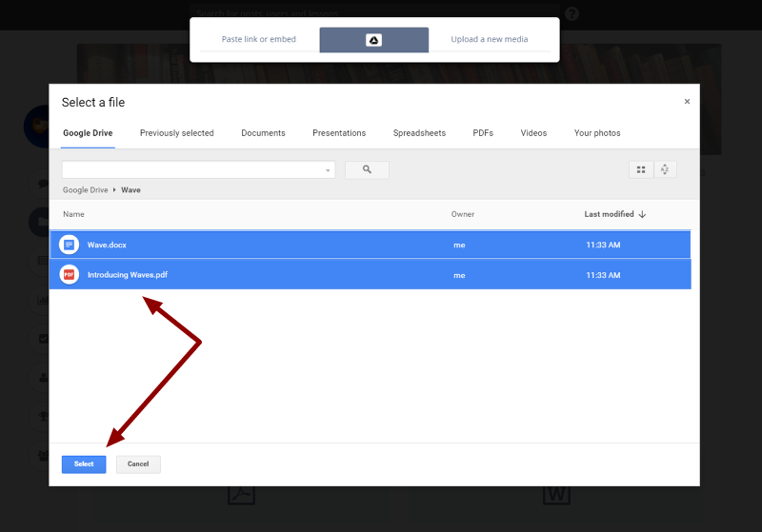Screen dimensions: 762x532
Task: Select the Wave.docx file name
Action: [x=107, y=245]
